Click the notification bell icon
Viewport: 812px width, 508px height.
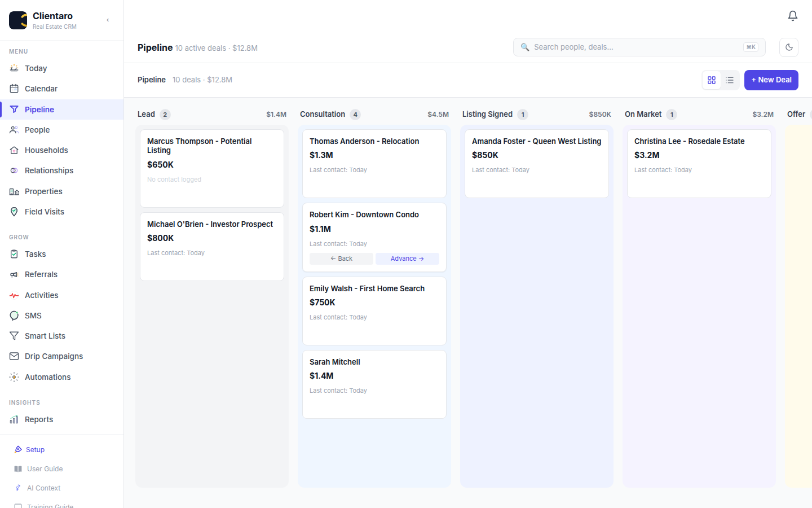click(x=792, y=16)
